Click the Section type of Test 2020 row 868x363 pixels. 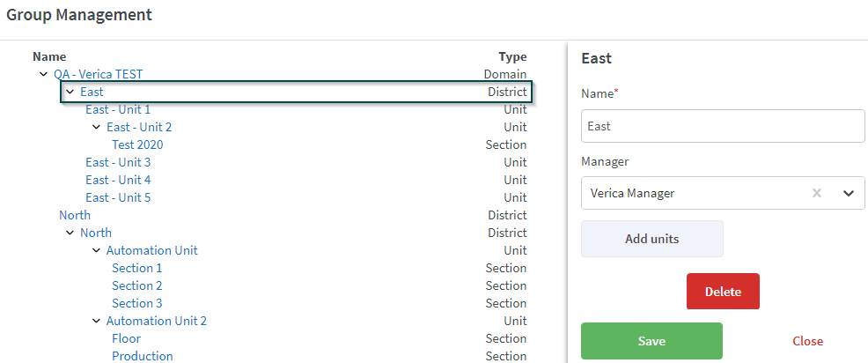coord(506,144)
